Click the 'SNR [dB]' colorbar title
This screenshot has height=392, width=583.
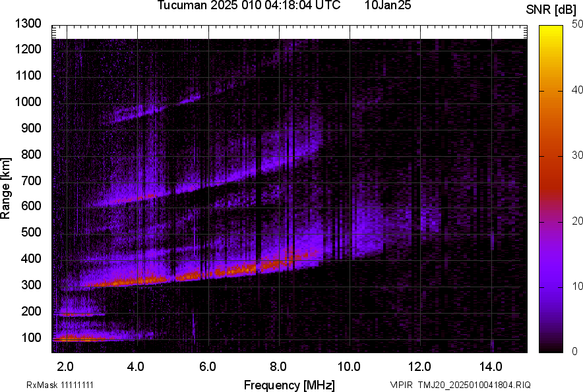(551, 10)
